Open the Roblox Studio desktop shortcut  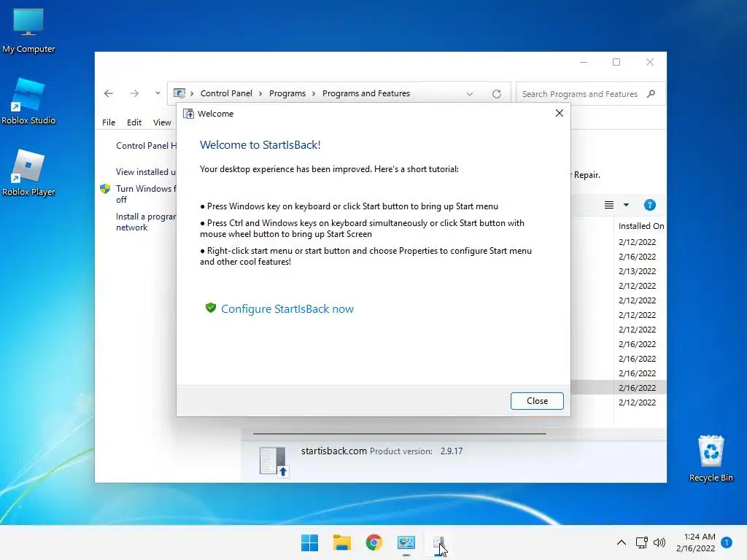point(28,101)
